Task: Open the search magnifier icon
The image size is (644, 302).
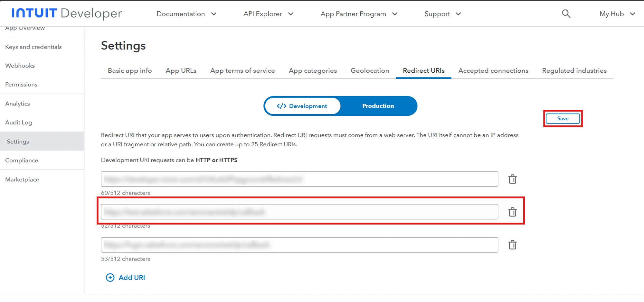Action: [566, 14]
